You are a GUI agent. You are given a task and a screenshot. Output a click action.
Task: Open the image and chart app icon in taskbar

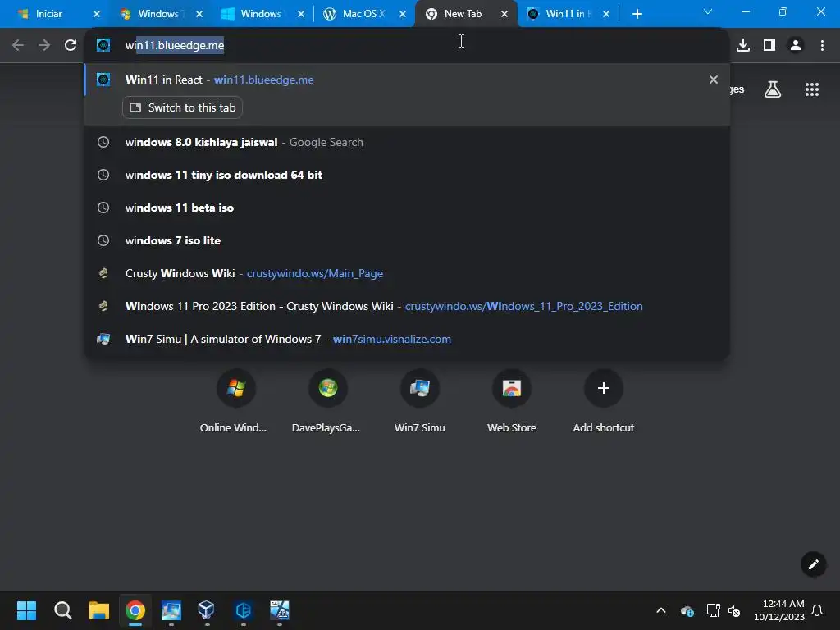pos(279,610)
